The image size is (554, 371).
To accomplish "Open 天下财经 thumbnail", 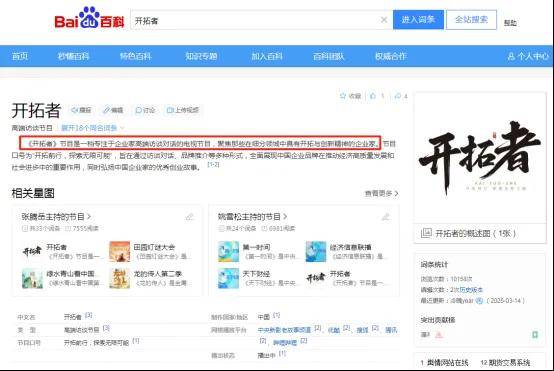I will pyautogui.click(x=228, y=278).
